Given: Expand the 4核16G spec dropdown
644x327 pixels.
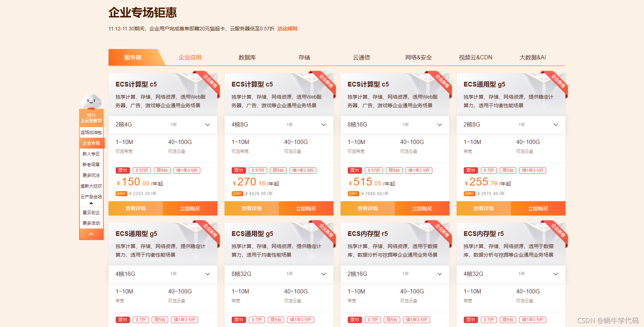Looking at the screenshot, I should [163, 274].
